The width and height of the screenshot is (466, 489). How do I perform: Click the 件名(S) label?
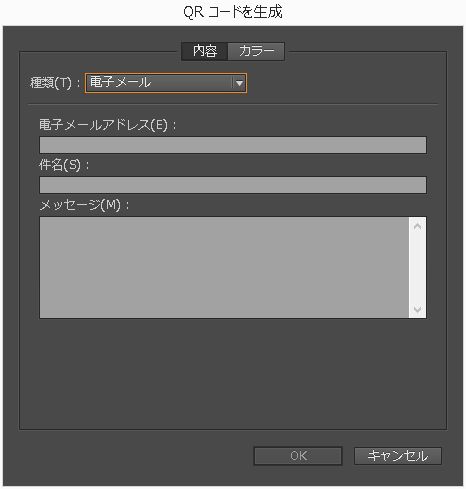point(64,165)
